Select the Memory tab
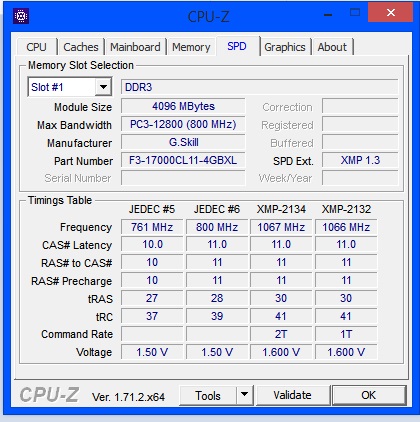Image resolution: width=420 pixels, height=422 pixels. point(191,47)
